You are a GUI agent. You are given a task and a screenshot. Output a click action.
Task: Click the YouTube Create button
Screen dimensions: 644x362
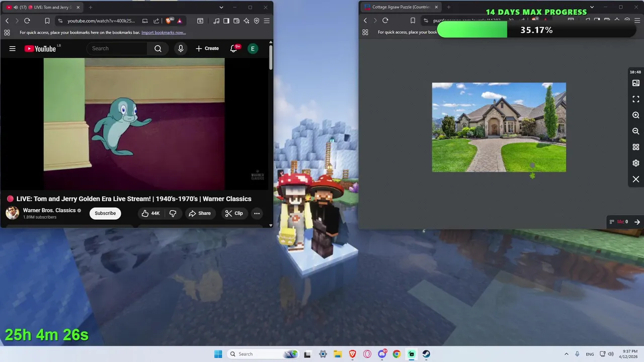pos(207,49)
